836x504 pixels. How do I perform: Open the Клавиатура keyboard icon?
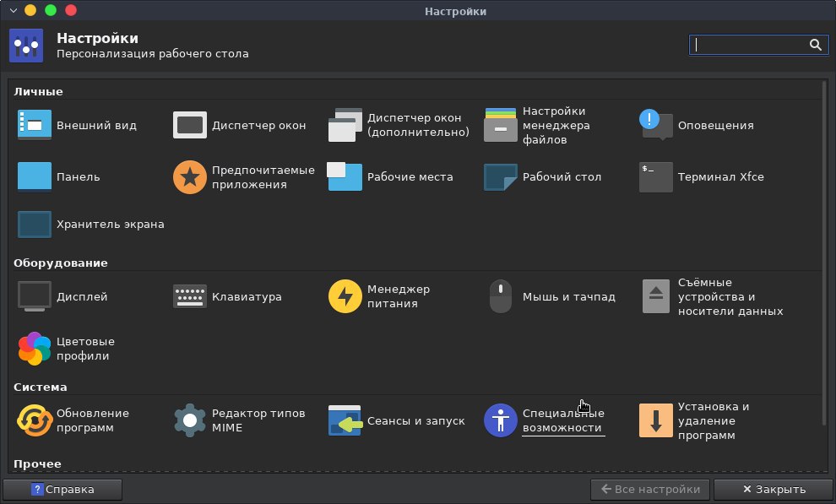pos(190,296)
